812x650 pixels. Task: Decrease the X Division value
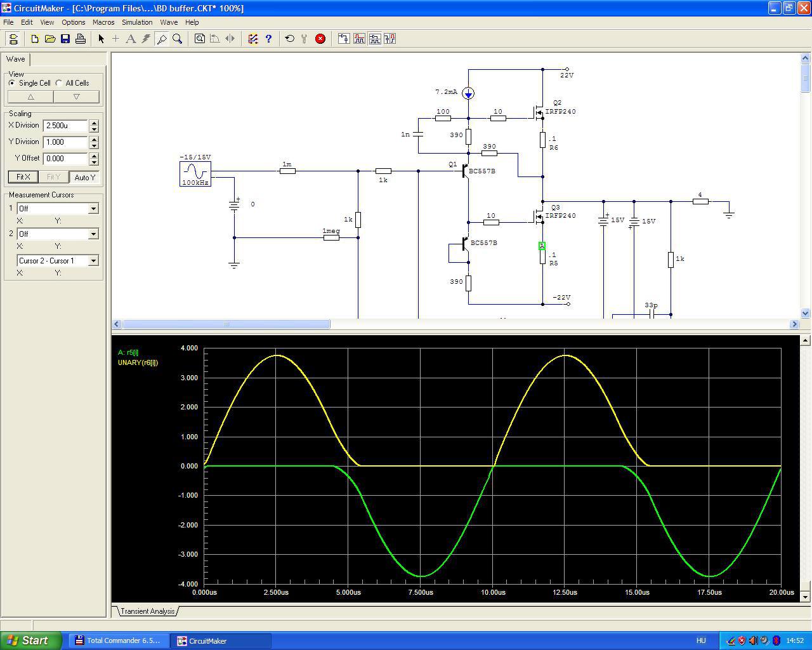[x=94, y=129]
